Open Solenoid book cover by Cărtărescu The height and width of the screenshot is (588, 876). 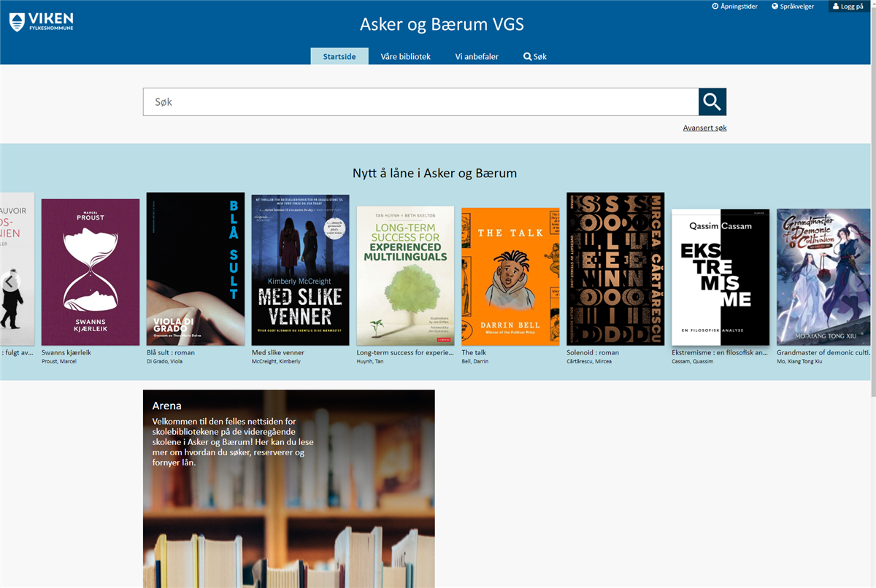[615, 268]
